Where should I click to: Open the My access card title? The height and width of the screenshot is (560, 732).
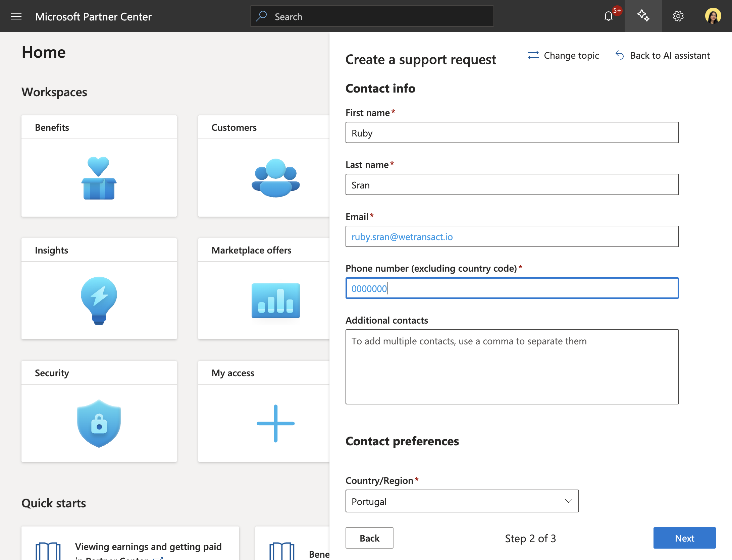coord(233,373)
